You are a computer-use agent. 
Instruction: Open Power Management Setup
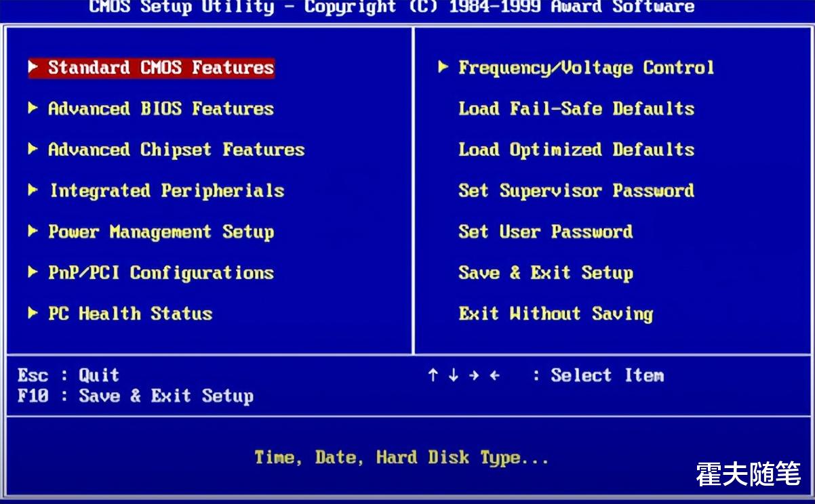pyautogui.click(x=161, y=232)
